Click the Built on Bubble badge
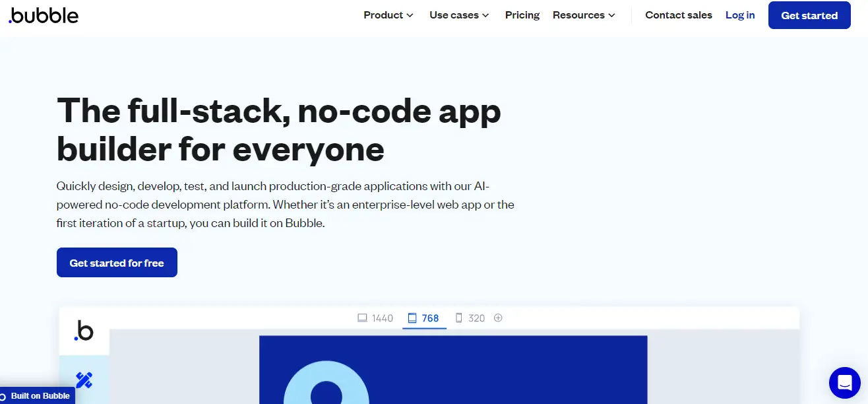Viewport: 868px width, 404px height. click(x=37, y=396)
